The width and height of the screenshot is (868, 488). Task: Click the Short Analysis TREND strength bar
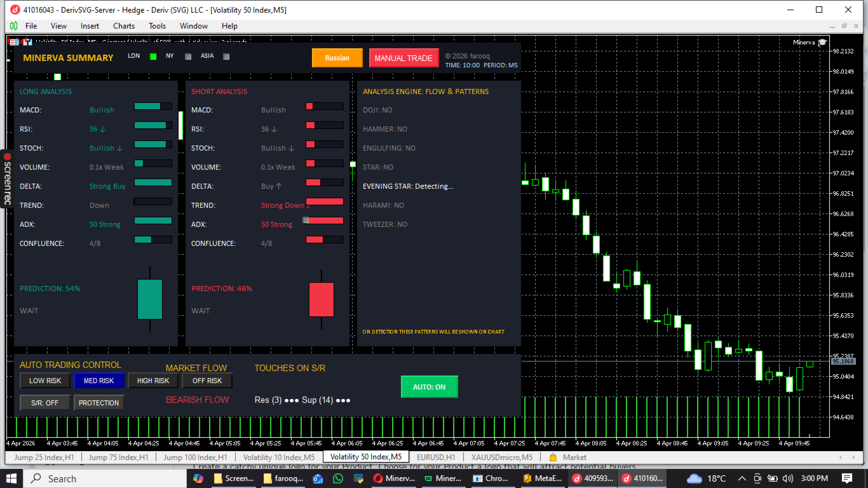pyautogui.click(x=325, y=201)
